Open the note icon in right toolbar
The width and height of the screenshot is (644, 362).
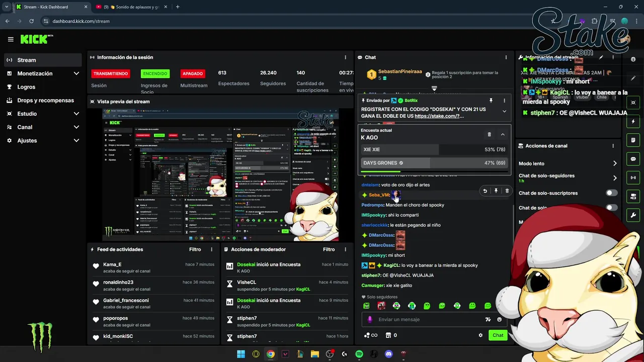[x=633, y=140]
